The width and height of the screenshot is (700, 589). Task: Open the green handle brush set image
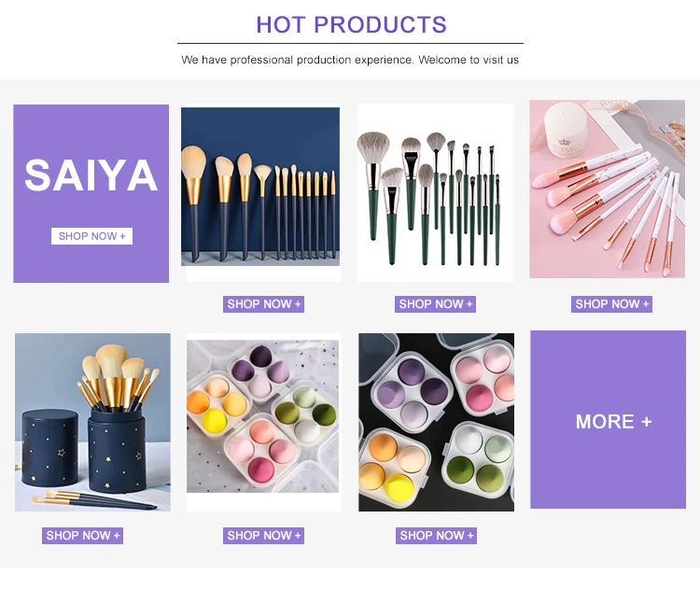click(x=436, y=192)
